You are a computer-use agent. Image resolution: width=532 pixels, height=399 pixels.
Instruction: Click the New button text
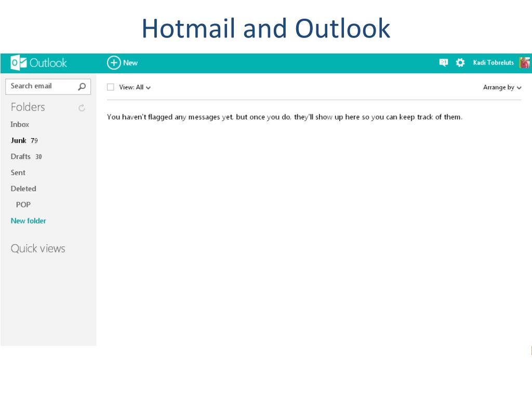click(130, 63)
